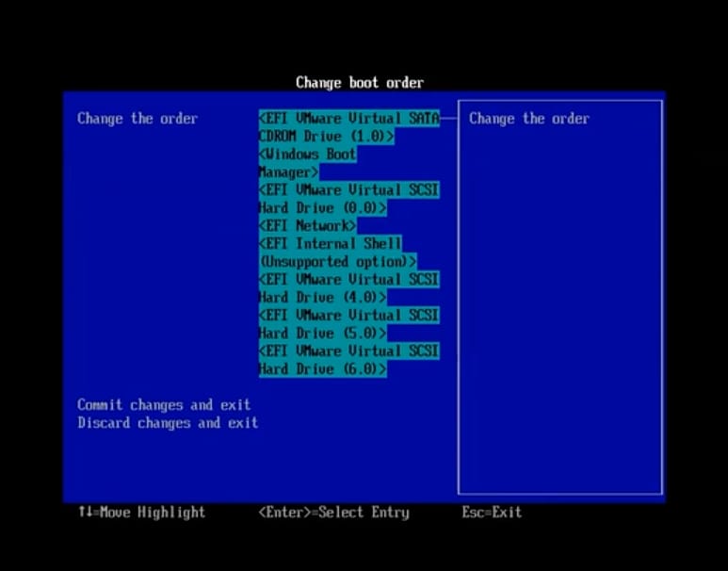Click the Change boot order title
The height and width of the screenshot is (571, 728).
[360, 83]
